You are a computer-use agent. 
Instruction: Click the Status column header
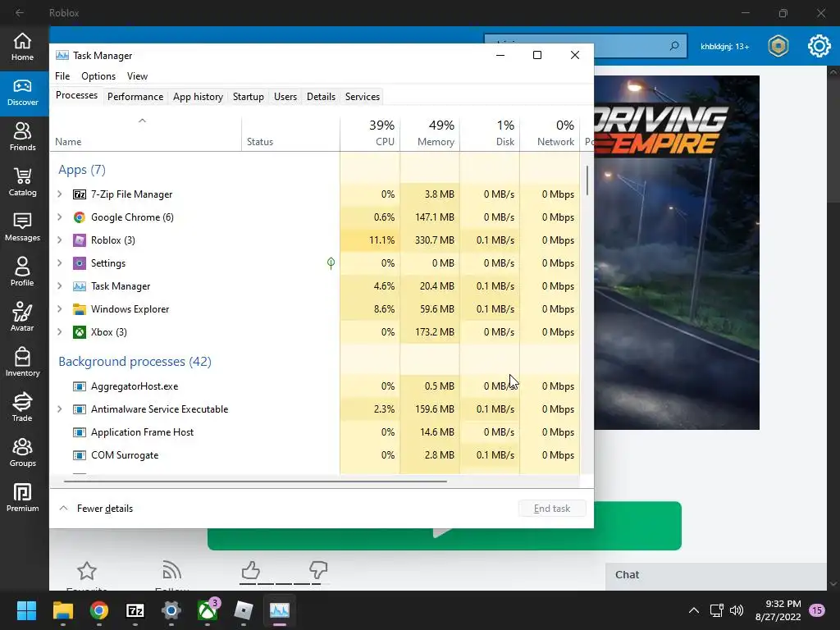pos(290,133)
